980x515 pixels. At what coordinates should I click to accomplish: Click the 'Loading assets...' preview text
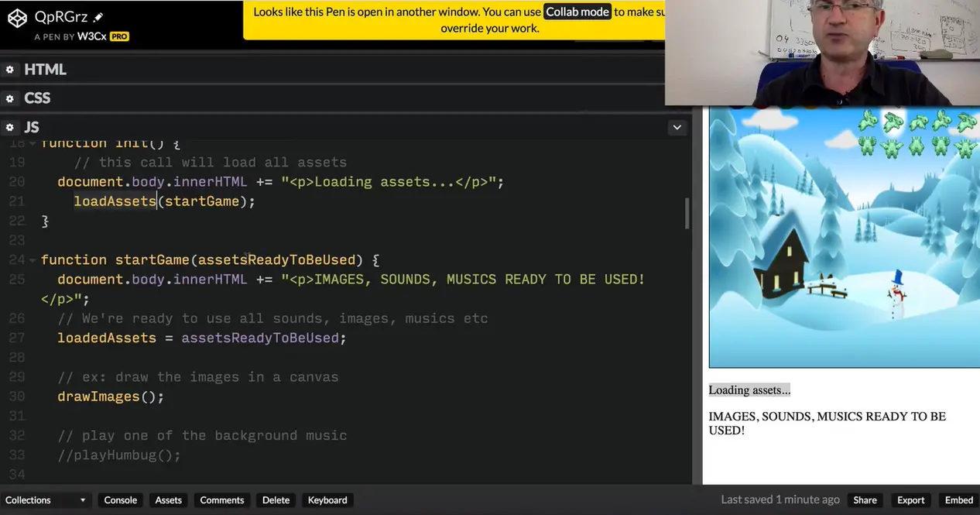[x=749, y=390]
